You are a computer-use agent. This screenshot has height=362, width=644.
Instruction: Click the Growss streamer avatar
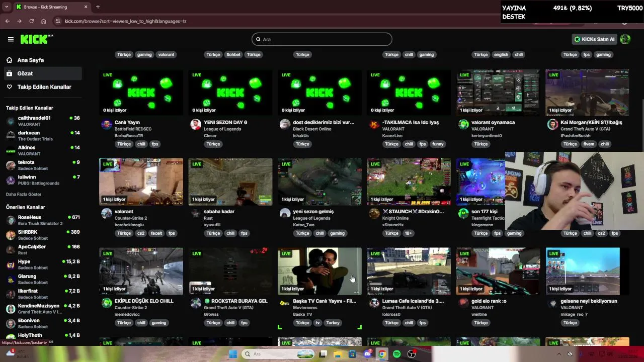click(x=196, y=303)
